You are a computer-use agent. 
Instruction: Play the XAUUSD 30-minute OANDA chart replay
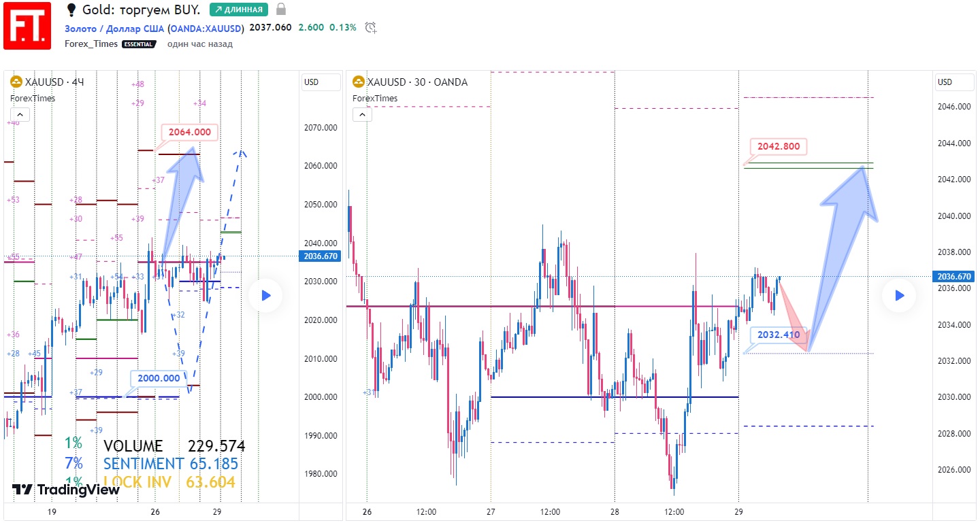click(x=899, y=295)
